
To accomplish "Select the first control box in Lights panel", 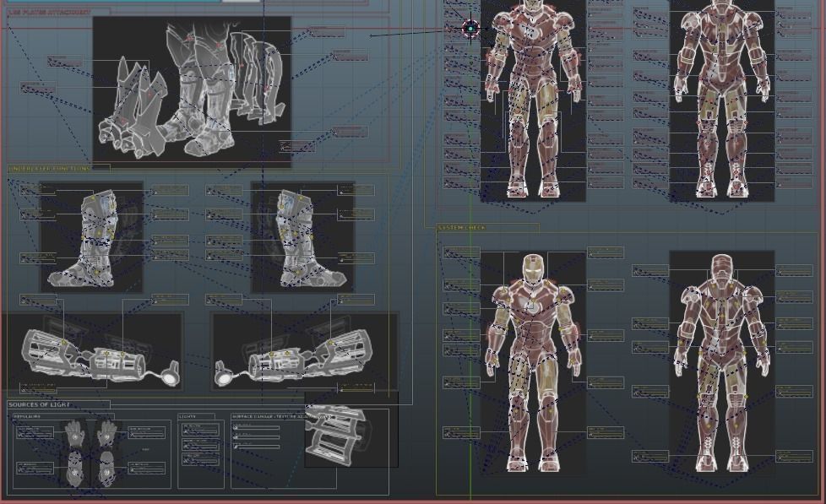I will (201, 431).
